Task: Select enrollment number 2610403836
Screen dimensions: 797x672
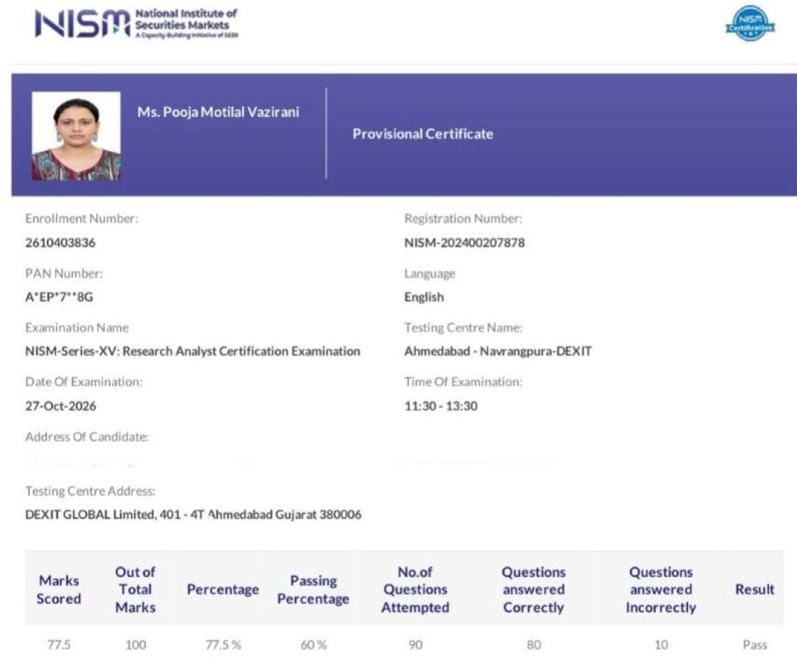Action: pyautogui.click(x=61, y=243)
